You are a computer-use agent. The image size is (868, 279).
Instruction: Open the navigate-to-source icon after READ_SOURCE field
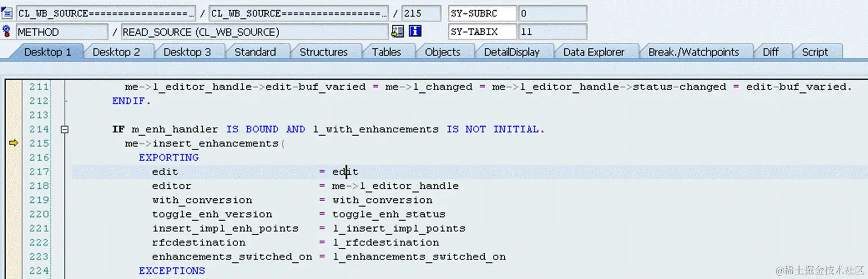(397, 31)
